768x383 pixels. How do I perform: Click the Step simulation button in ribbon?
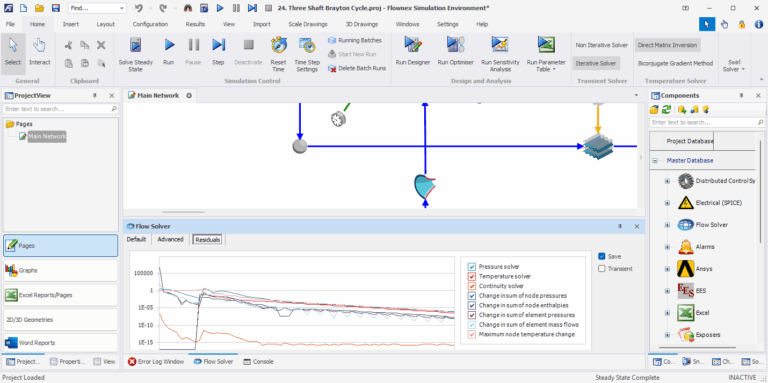pyautogui.click(x=218, y=52)
